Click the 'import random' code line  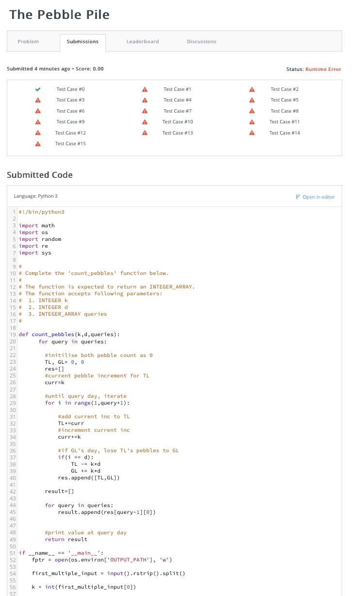(x=40, y=239)
